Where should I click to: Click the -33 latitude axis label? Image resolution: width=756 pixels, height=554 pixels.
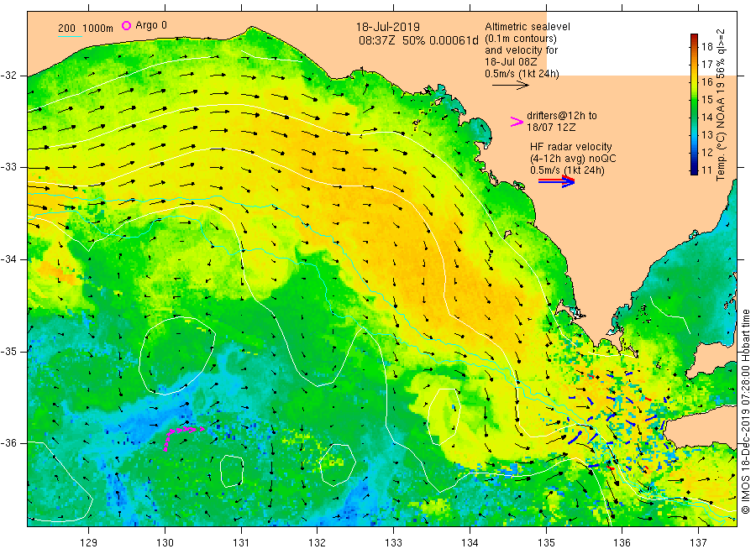pos(9,167)
